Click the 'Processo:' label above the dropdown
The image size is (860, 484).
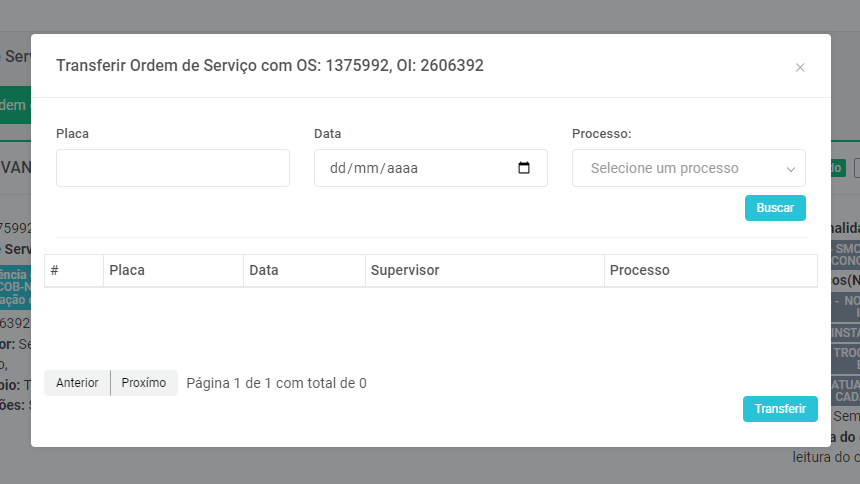602,133
